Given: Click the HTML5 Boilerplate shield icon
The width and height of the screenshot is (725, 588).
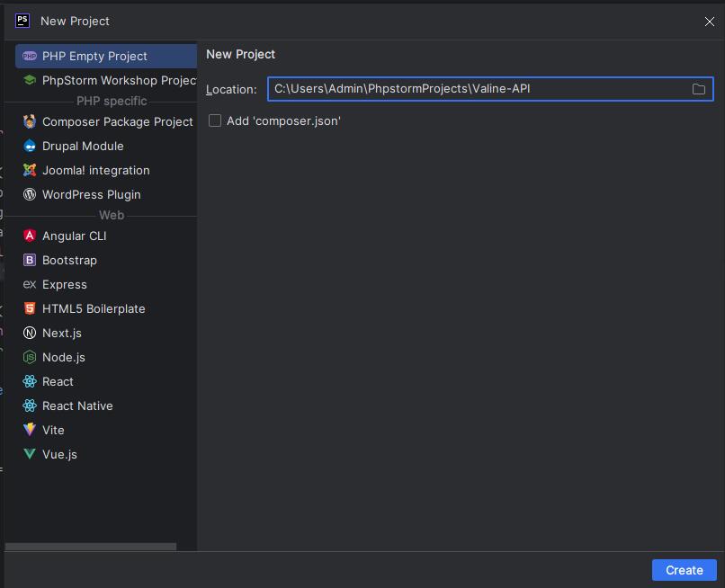Looking at the screenshot, I should [x=30, y=308].
